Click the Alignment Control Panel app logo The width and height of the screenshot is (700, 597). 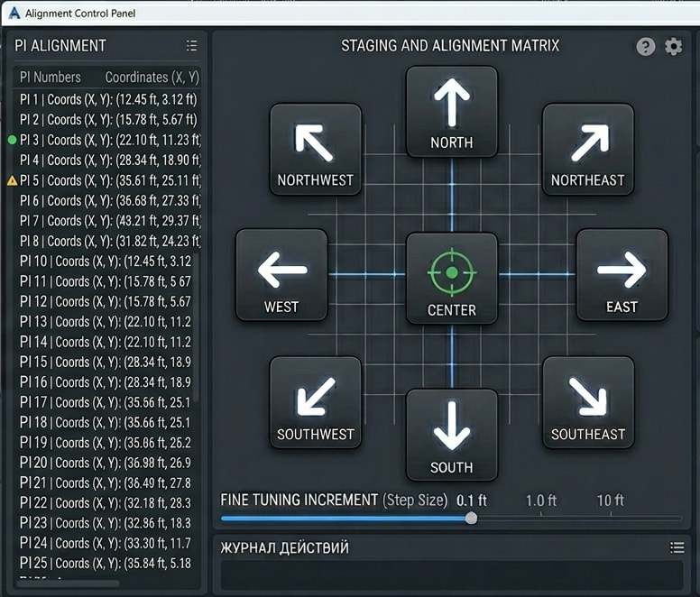pos(14,14)
